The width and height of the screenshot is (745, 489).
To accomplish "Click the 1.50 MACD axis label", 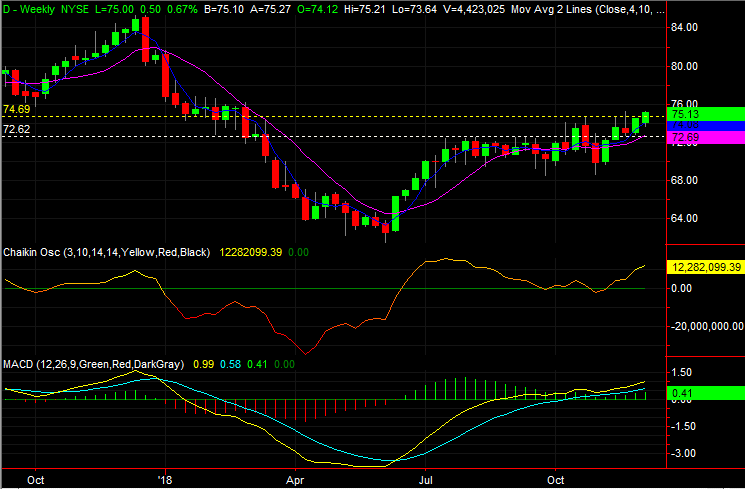I will [x=683, y=373].
